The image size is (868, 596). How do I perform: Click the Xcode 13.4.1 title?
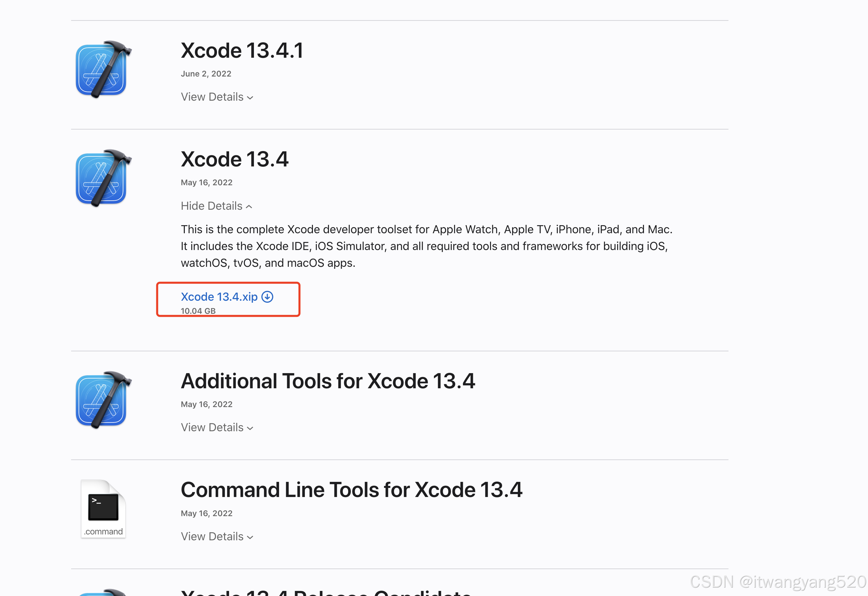[x=242, y=50]
